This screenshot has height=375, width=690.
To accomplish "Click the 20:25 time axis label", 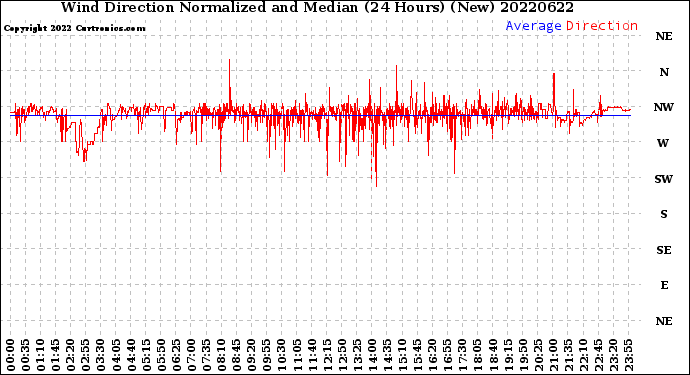I will click(x=538, y=355).
